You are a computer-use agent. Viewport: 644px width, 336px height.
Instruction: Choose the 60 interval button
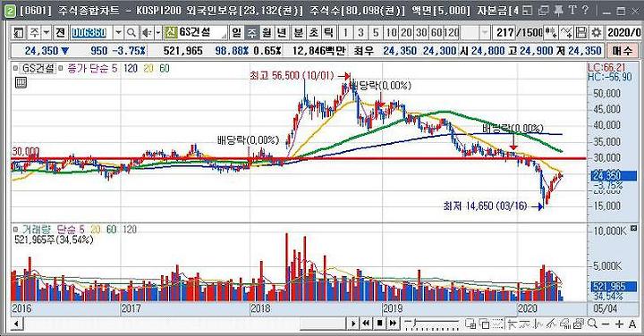(x=436, y=32)
